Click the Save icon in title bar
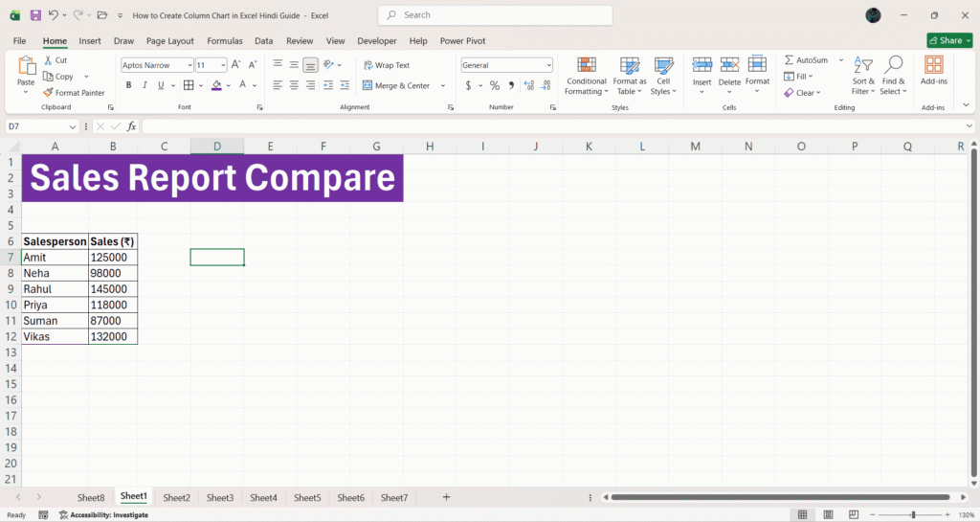The height and width of the screenshot is (522, 980). (x=35, y=15)
